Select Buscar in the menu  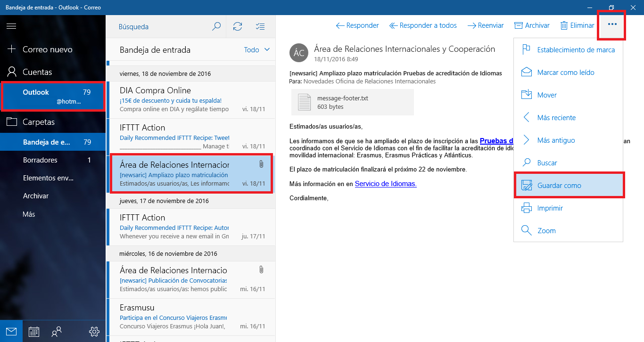pos(568,163)
